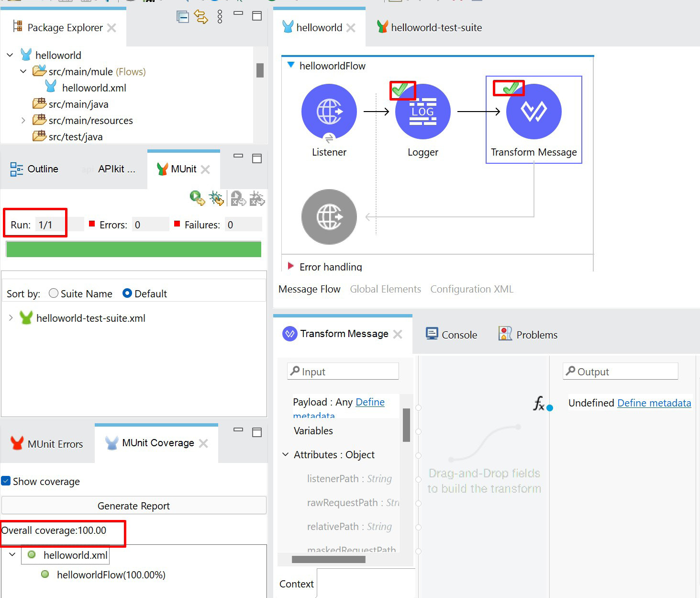700x598 pixels.
Task: Select Suite Name sort option
Action: (54, 293)
